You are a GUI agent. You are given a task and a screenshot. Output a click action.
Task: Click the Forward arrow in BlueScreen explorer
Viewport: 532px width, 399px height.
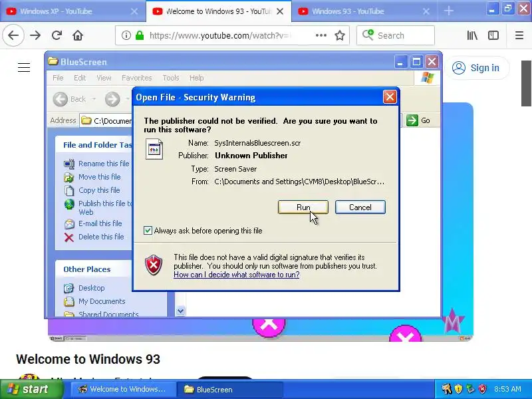click(x=112, y=99)
